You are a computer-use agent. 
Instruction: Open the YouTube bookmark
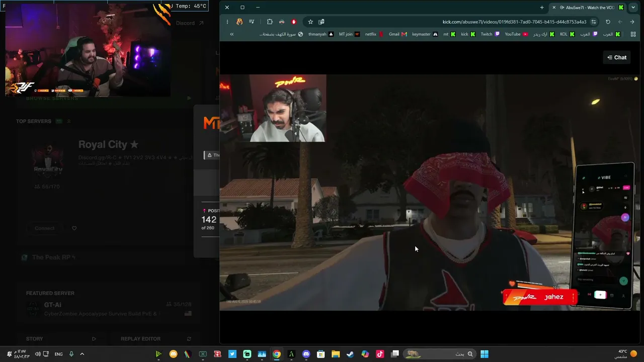click(x=516, y=34)
